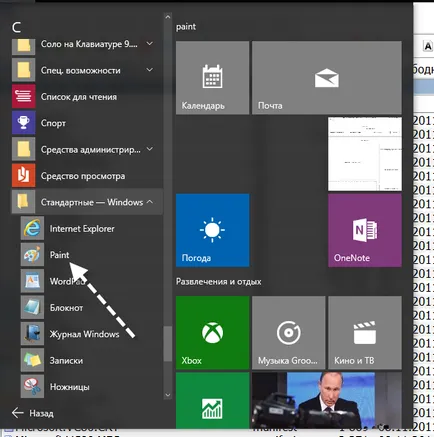Screen dimensions: 434x437
Task: Click the app list scrollbar down arrow
Action: 168,395
